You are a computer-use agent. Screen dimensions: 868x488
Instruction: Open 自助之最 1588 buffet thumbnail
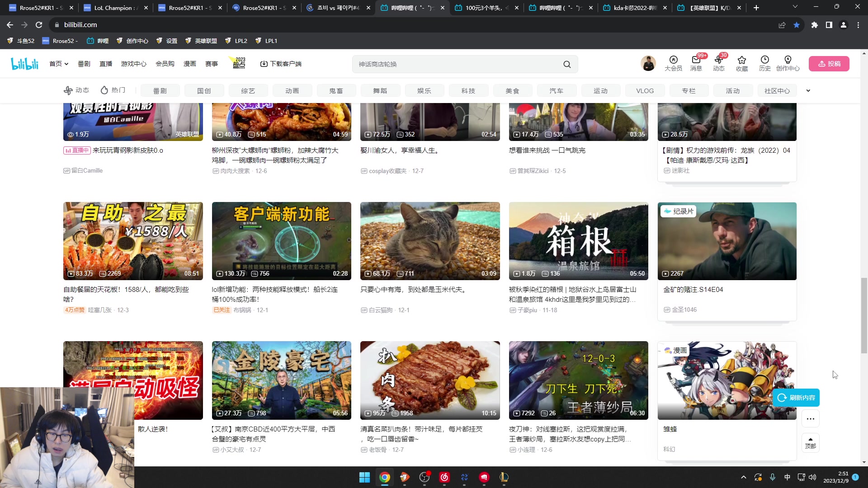(133, 241)
